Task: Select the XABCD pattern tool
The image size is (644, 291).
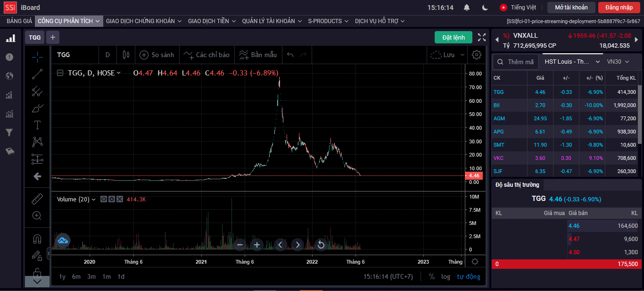Action: pos(37,142)
